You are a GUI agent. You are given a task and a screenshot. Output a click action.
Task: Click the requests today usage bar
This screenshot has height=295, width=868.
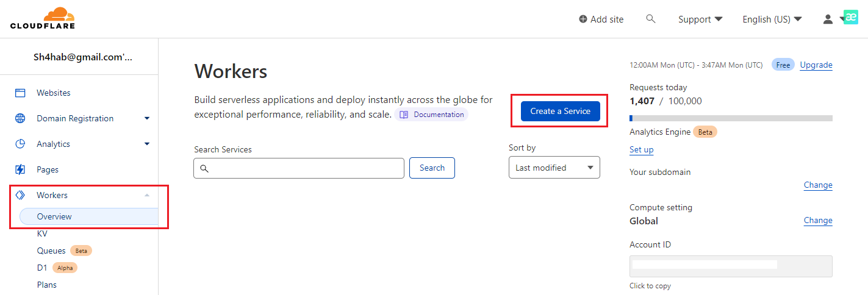[731, 118]
